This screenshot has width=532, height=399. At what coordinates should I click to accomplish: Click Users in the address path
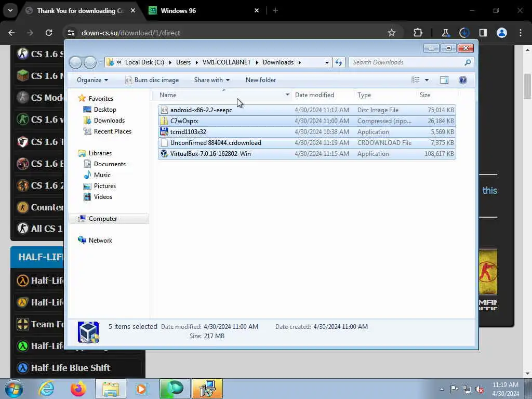coord(183,62)
